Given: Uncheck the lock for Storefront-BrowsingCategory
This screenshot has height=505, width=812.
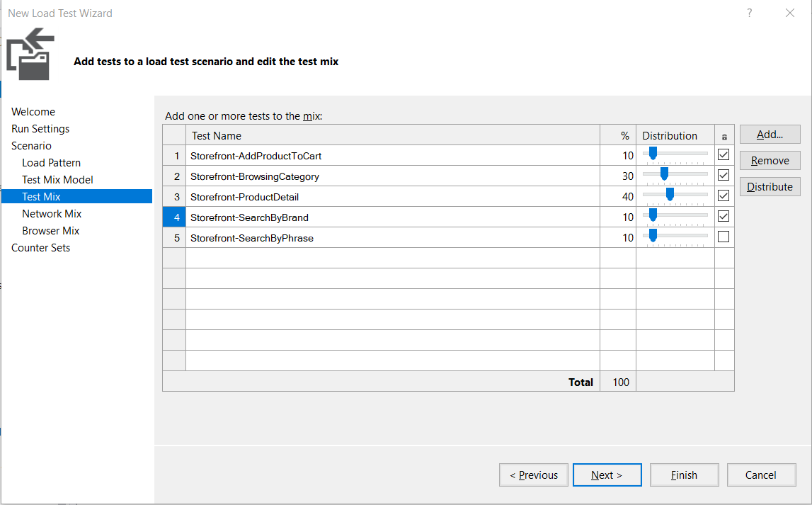Looking at the screenshot, I should [x=724, y=175].
